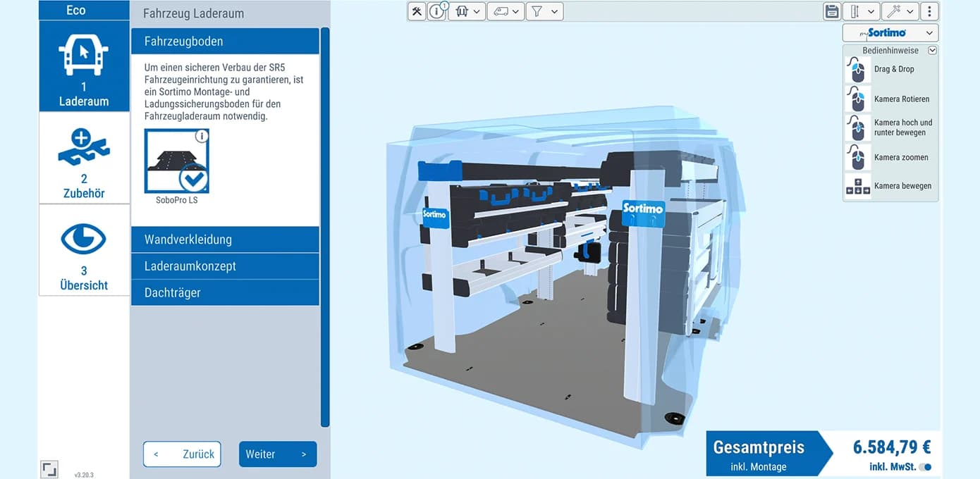980x479 pixels.
Task: Open the vehicle rear-view dropdown
Action: [x=466, y=11]
